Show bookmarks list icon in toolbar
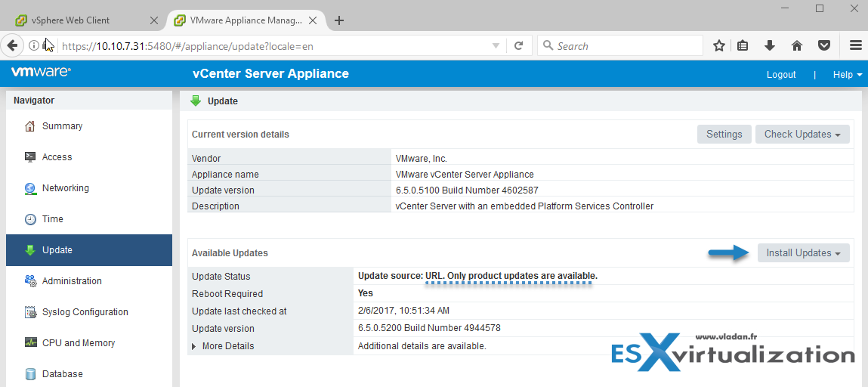This screenshot has width=868, height=387. 743,46
